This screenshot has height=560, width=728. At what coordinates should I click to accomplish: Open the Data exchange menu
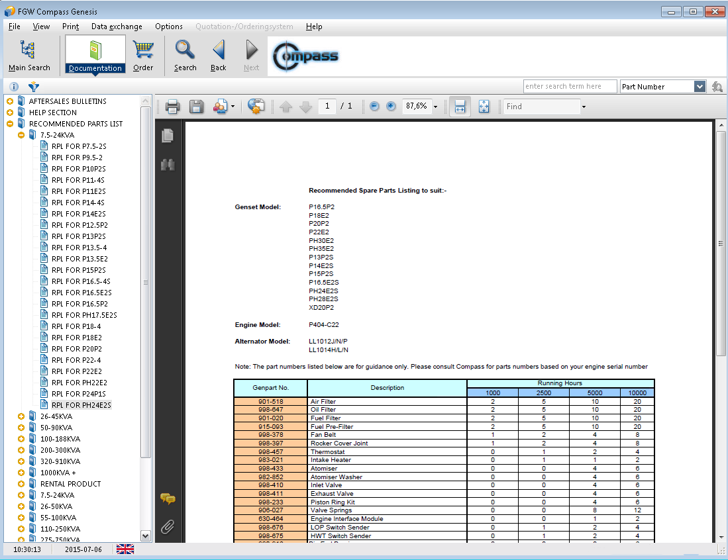tap(117, 26)
